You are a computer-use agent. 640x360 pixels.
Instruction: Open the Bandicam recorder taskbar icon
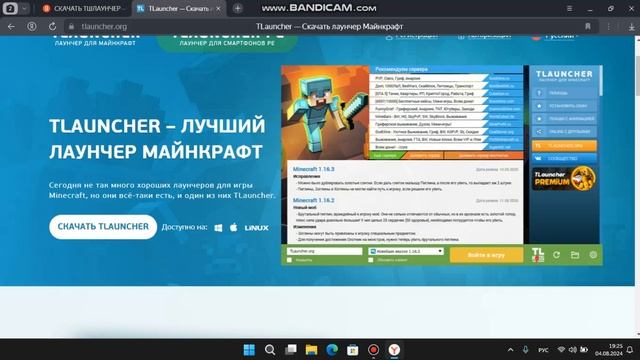[x=373, y=350]
